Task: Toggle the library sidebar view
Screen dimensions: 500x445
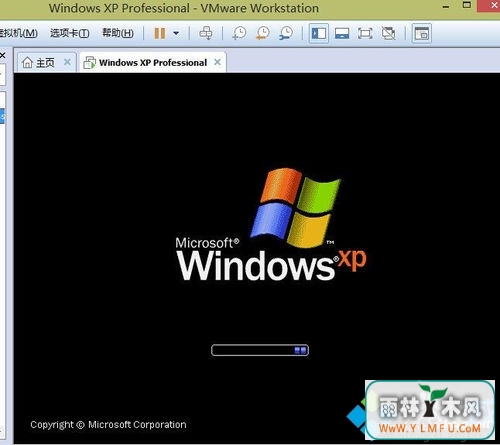Action: point(319,33)
